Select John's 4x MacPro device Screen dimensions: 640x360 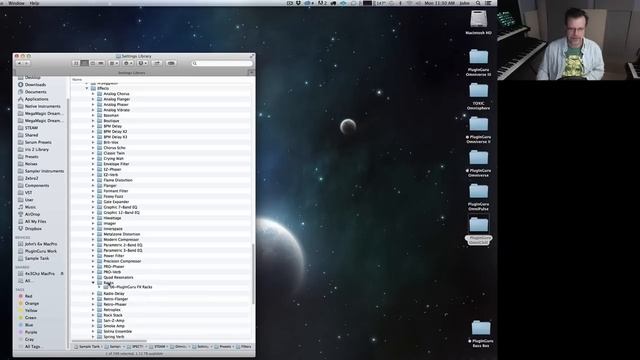38,244
